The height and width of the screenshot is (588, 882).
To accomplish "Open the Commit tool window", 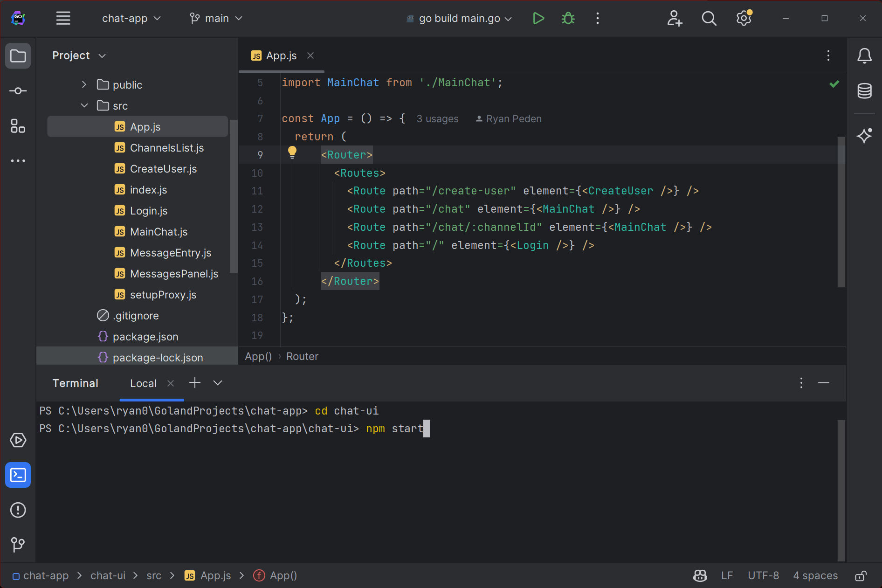I will [x=18, y=91].
